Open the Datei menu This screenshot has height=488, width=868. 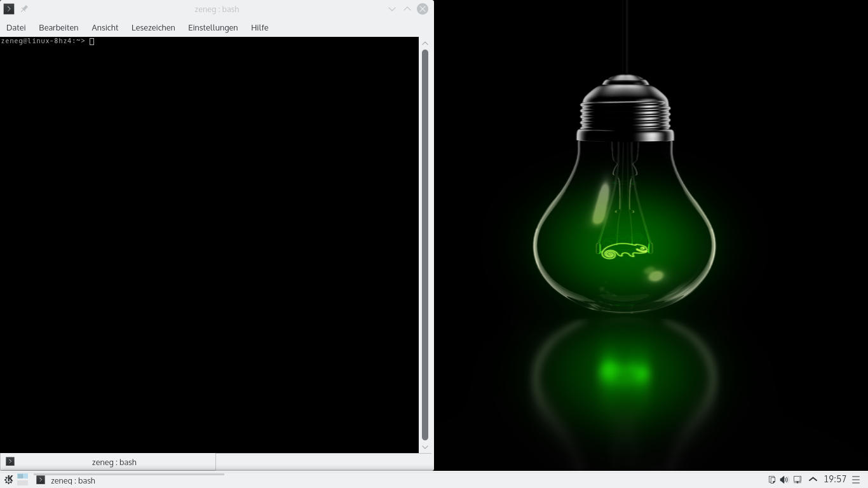pyautogui.click(x=16, y=27)
